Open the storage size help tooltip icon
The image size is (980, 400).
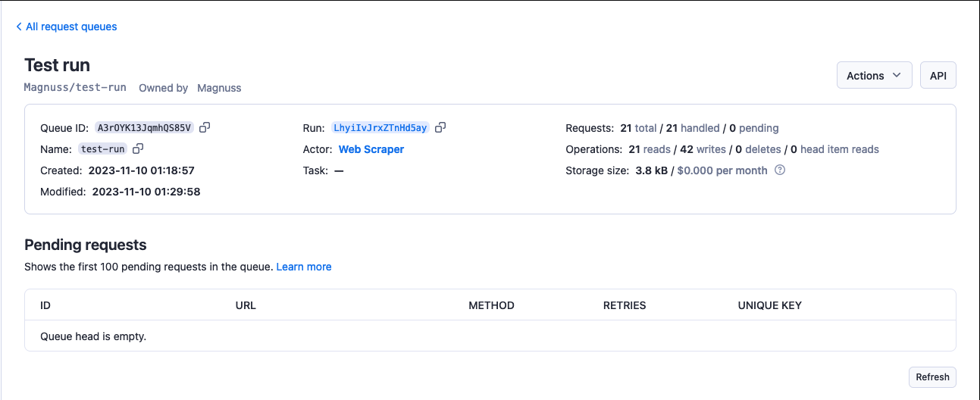(780, 170)
